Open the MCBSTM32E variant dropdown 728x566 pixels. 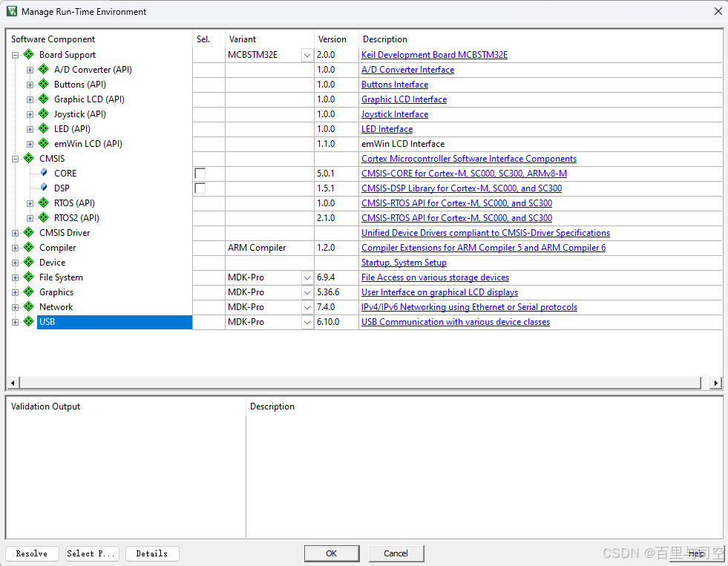tap(307, 55)
